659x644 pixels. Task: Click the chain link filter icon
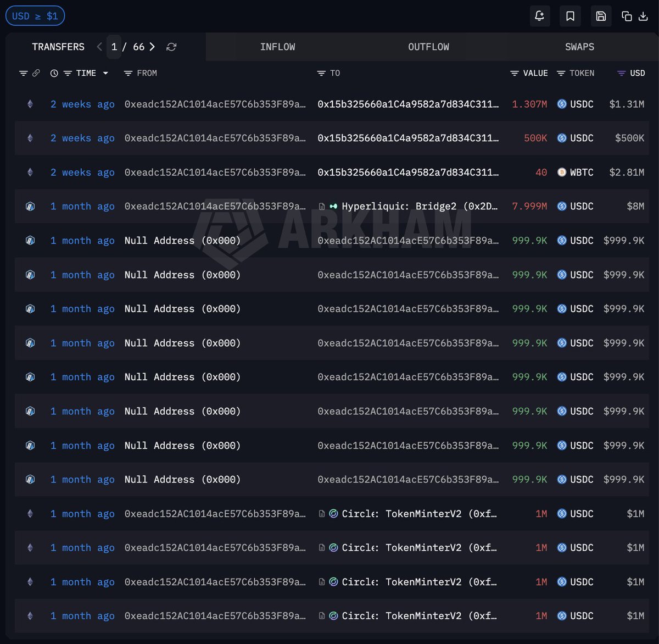coord(36,73)
